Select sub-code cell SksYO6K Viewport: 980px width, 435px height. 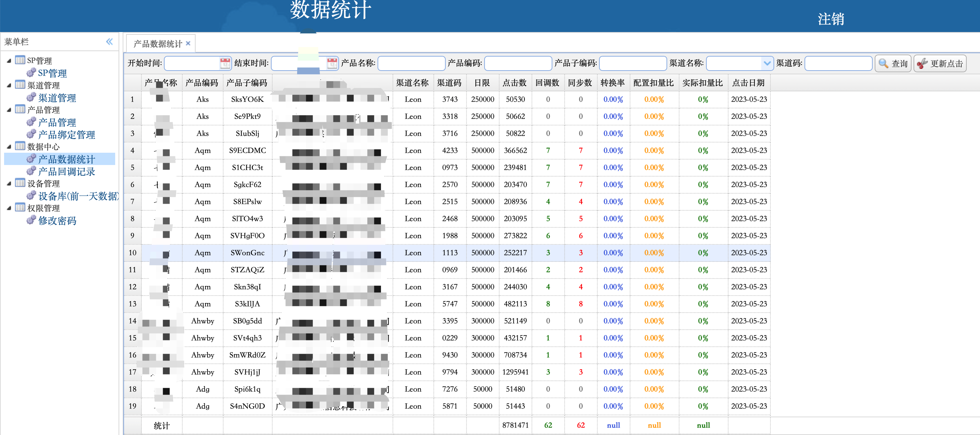point(247,99)
